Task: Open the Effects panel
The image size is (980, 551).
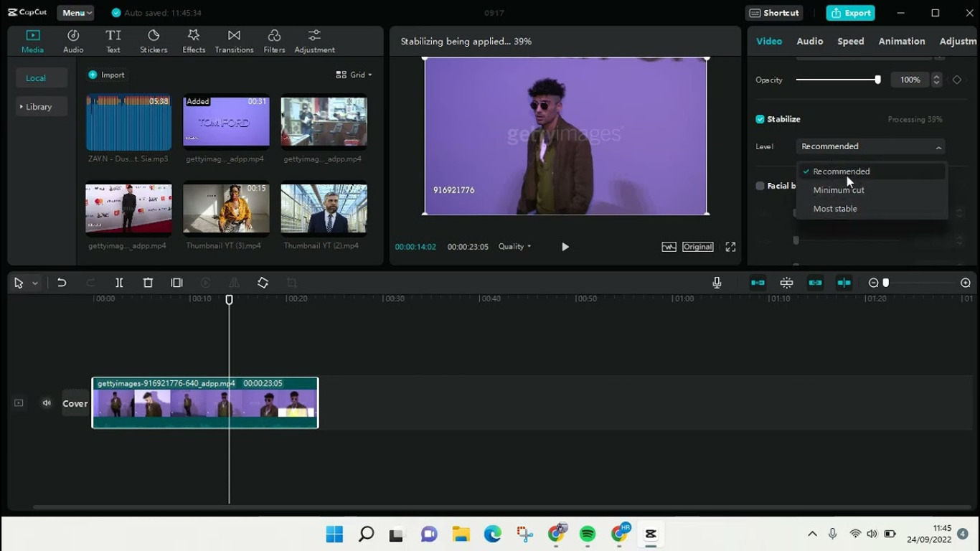Action: pos(194,42)
